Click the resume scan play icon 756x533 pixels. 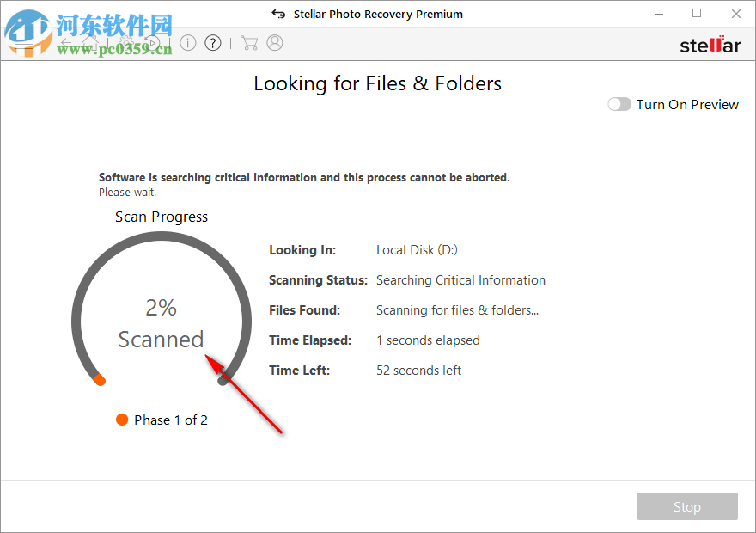point(152,42)
